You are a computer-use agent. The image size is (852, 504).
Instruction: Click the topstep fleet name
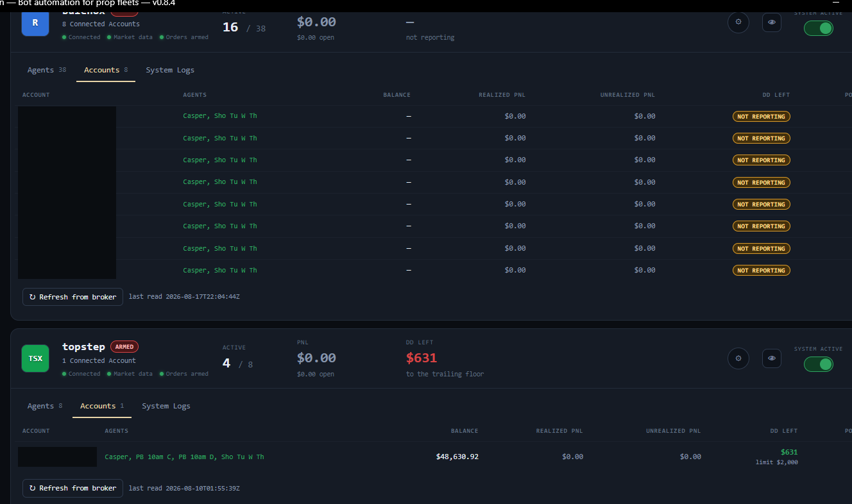(x=83, y=347)
